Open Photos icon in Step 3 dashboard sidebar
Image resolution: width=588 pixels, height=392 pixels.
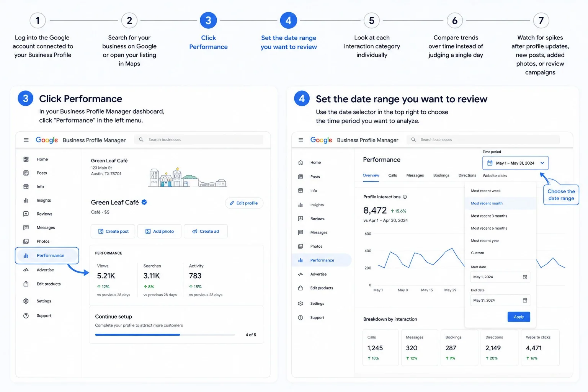click(x=26, y=241)
